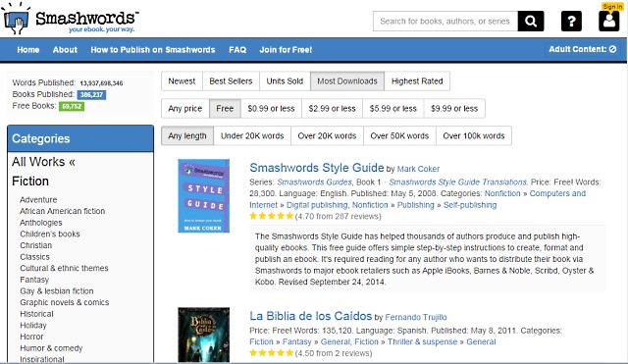628x364 pixels.
Task: Open How to Publish on Smashwords menu
Action: click(153, 50)
